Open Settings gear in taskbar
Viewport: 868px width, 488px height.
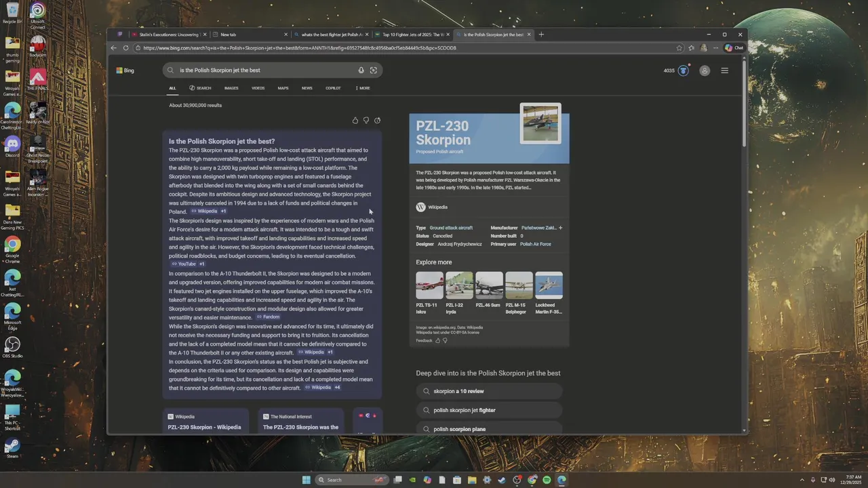487,480
